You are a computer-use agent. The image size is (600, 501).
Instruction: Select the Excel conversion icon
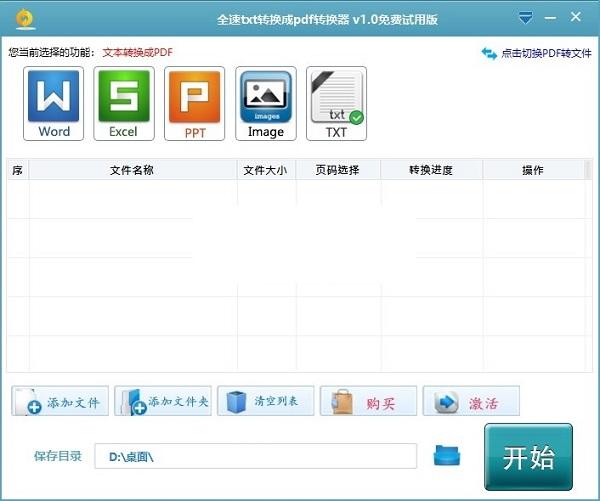pos(124,104)
